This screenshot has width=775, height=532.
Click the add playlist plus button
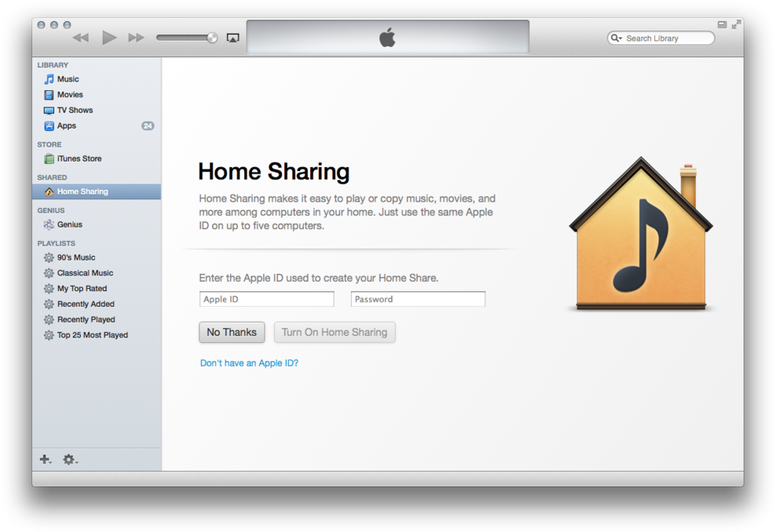45,459
